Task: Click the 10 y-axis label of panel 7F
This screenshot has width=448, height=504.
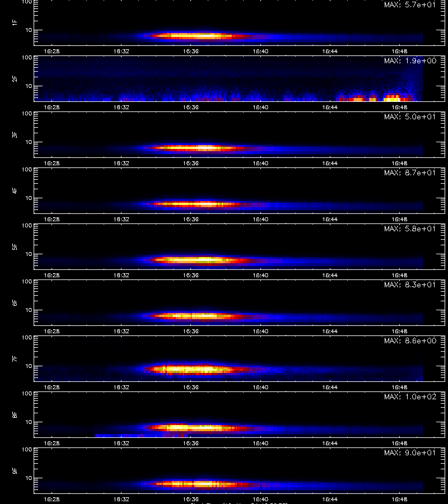Action: 29,366
